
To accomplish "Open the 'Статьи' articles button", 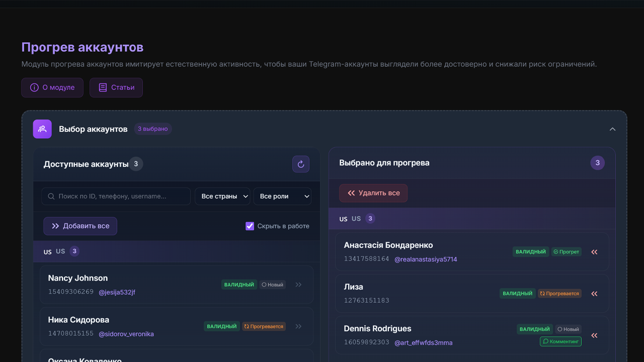I will point(116,87).
